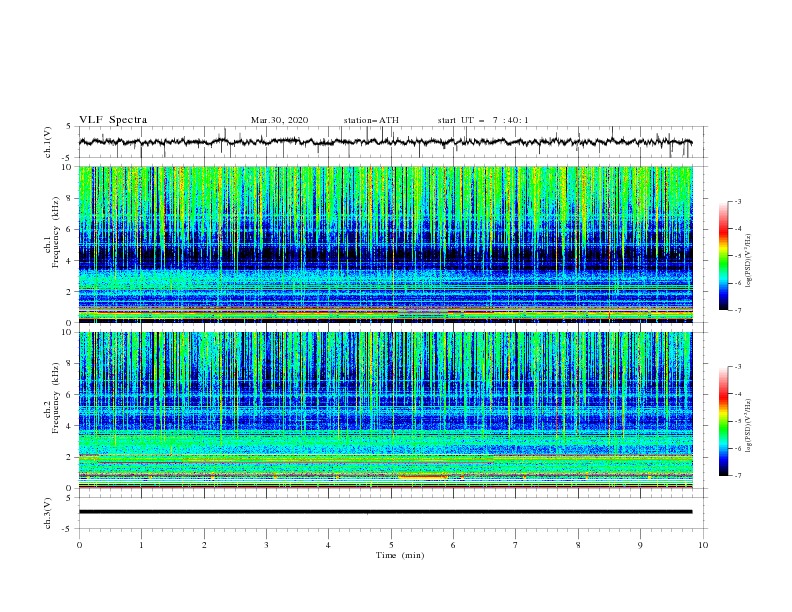This screenshot has width=792, height=612.
Task: Click the ch.2 frequency tick "6"
Action: click(69, 395)
